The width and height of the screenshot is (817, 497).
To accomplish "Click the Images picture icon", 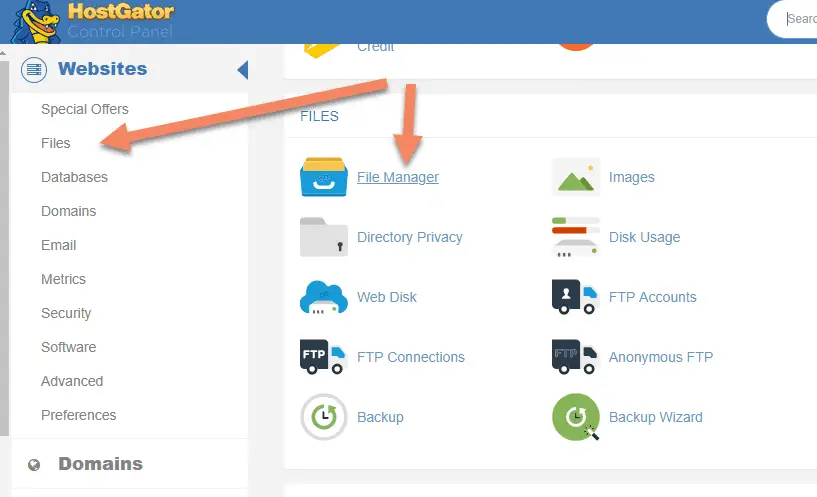I will coord(576,177).
